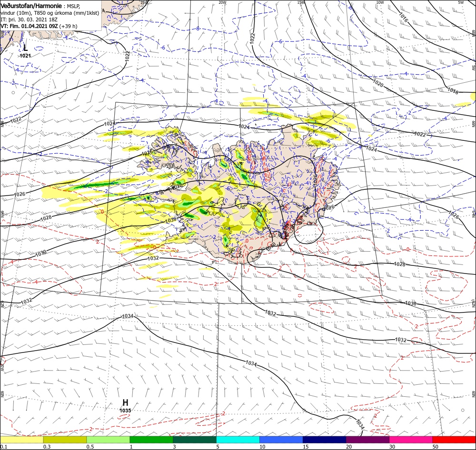Pick the light green 0.5 legend swatch

click(x=108, y=440)
